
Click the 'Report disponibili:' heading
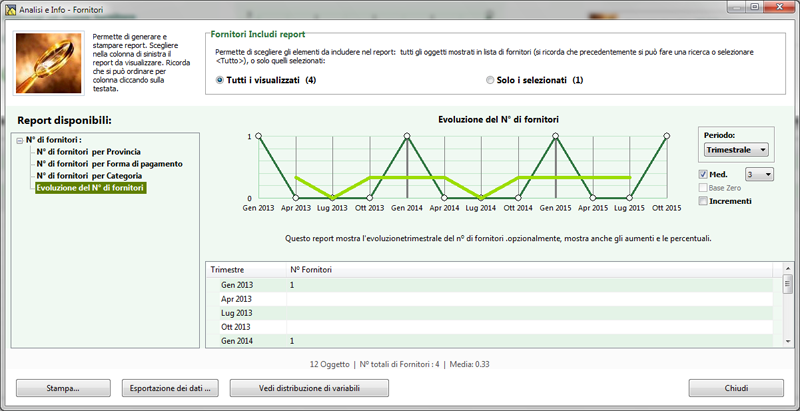tap(64, 121)
